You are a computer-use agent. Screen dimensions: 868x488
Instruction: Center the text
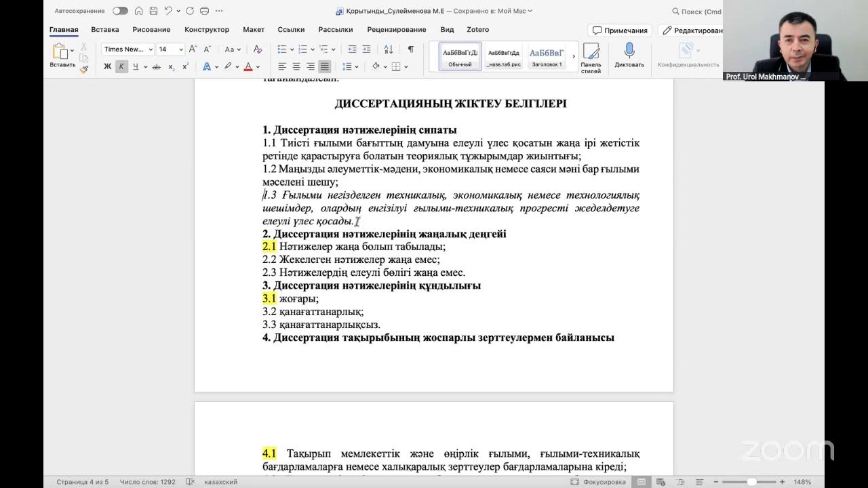[x=296, y=66]
